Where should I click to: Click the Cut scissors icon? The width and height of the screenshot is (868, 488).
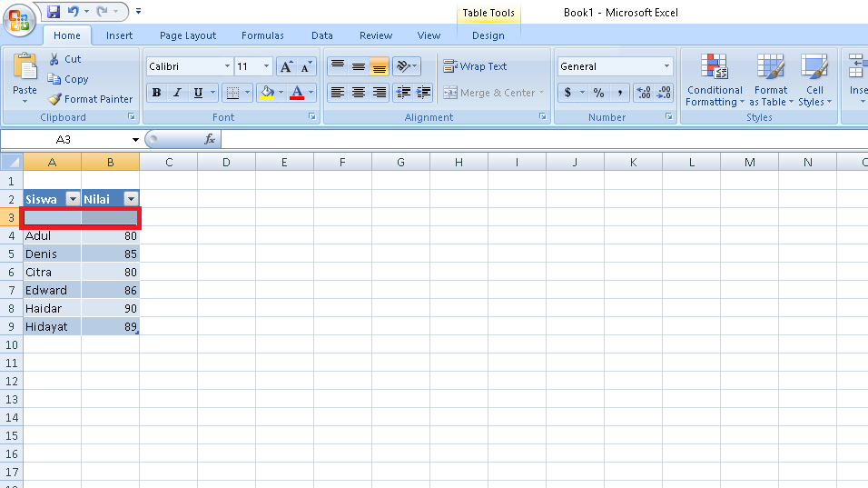(x=54, y=59)
